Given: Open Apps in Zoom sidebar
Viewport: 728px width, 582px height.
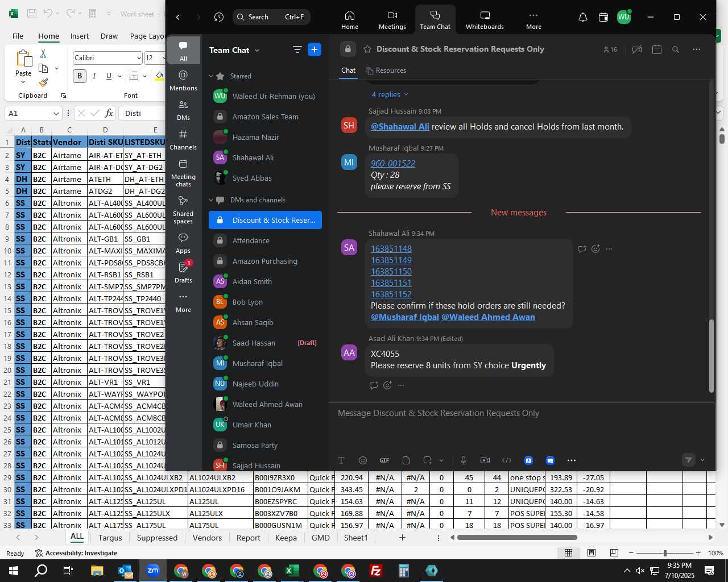Looking at the screenshot, I should pyautogui.click(x=183, y=243).
